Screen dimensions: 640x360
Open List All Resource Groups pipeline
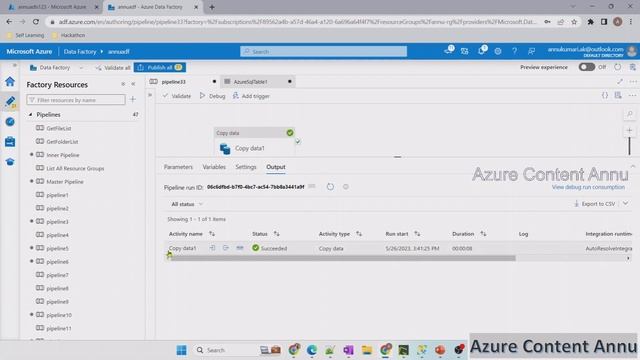click(75, 168)
